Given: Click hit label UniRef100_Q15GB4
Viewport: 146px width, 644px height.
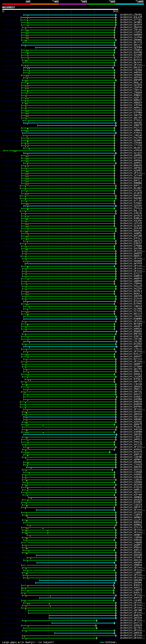Looking at the screenshot, I should click(x=131, y=48).
